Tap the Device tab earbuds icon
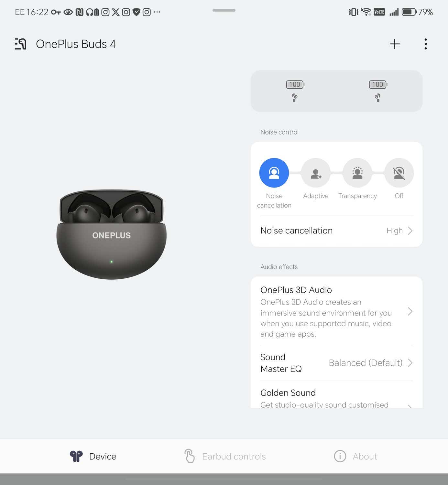 (76, 456)
